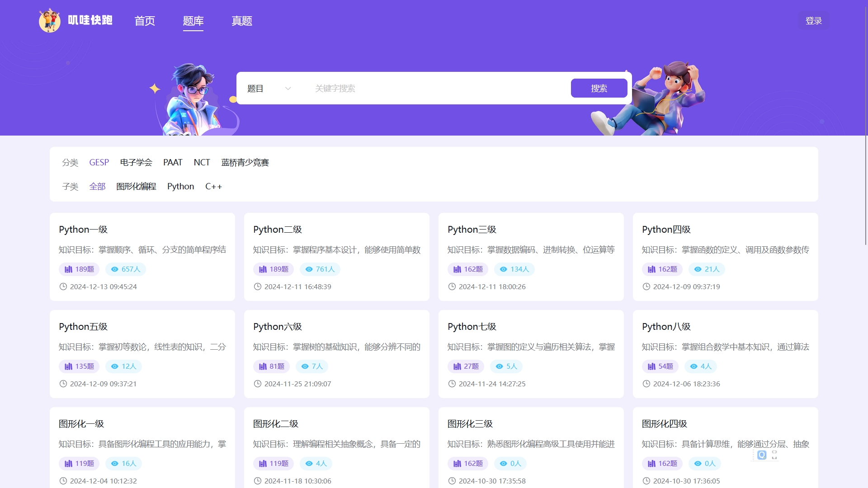Open the 图形化四级 card title
868x488 pixels.
pos(665,424)
